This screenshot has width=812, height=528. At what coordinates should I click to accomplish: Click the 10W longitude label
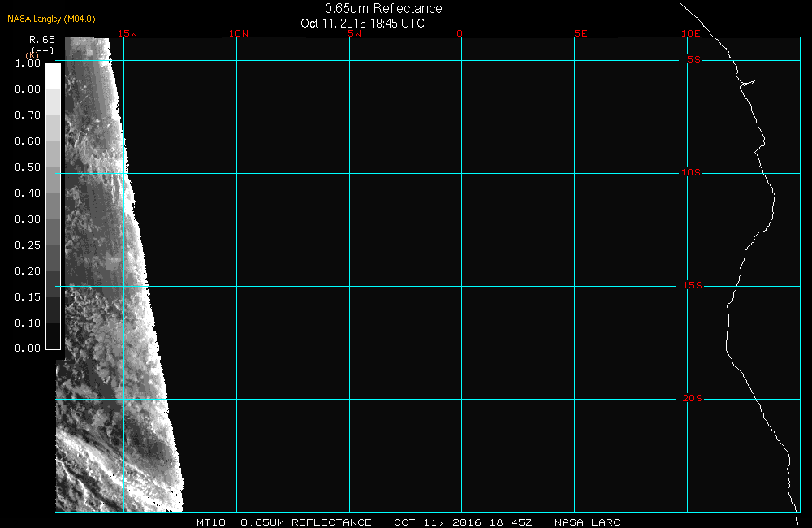coord(238,33)
